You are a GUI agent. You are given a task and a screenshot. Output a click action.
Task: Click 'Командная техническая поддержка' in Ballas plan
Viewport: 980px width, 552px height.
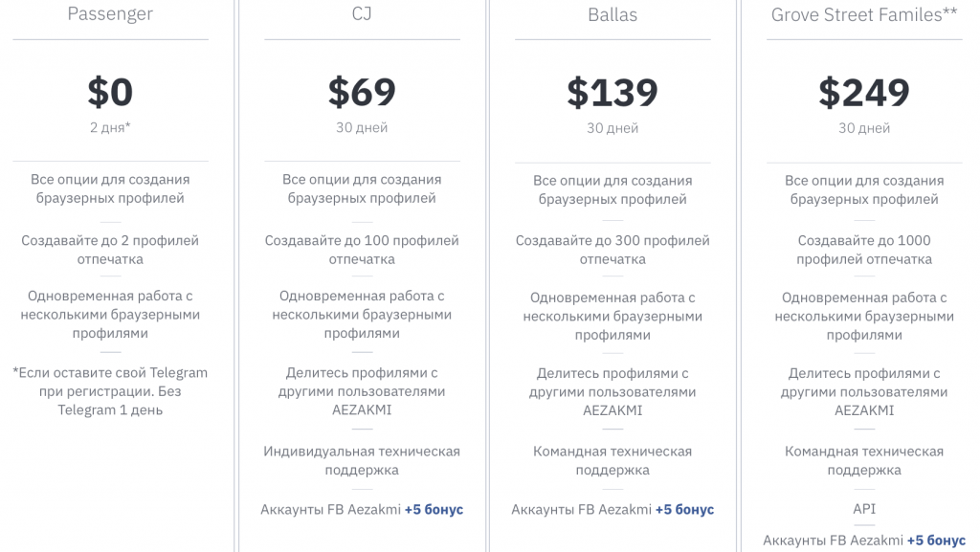pyautogui.click(x=612, y=460)
